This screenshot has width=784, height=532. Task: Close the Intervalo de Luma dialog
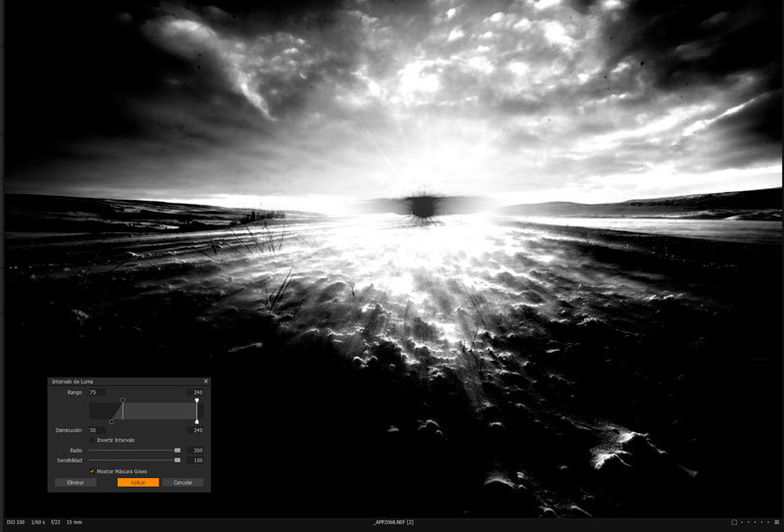206,381
